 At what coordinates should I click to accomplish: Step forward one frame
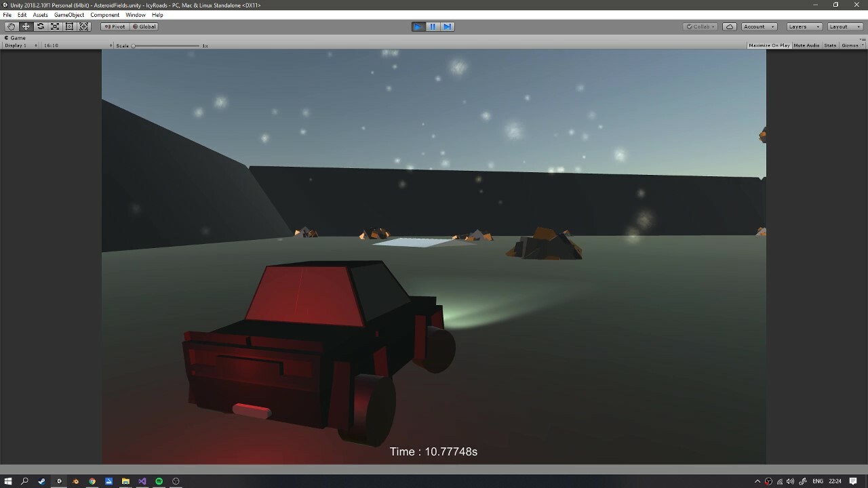[x=447, y=26]
